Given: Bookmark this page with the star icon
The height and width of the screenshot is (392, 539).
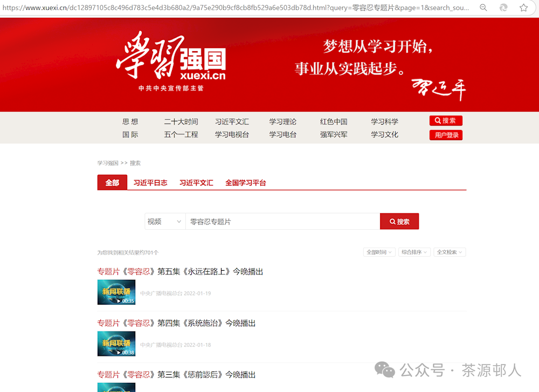Looking at the screenshot, I should point(523,8).
